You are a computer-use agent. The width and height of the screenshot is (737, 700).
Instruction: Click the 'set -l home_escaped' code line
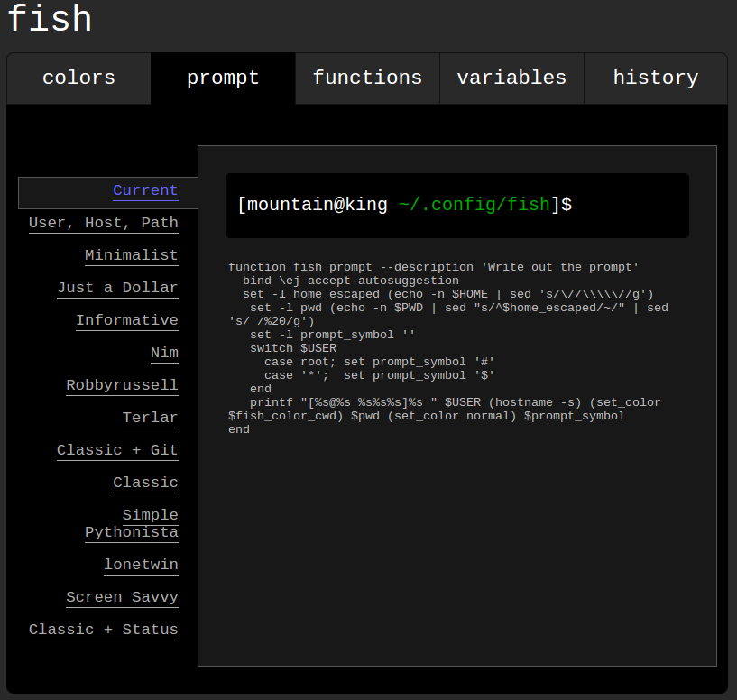click(448, 294)
